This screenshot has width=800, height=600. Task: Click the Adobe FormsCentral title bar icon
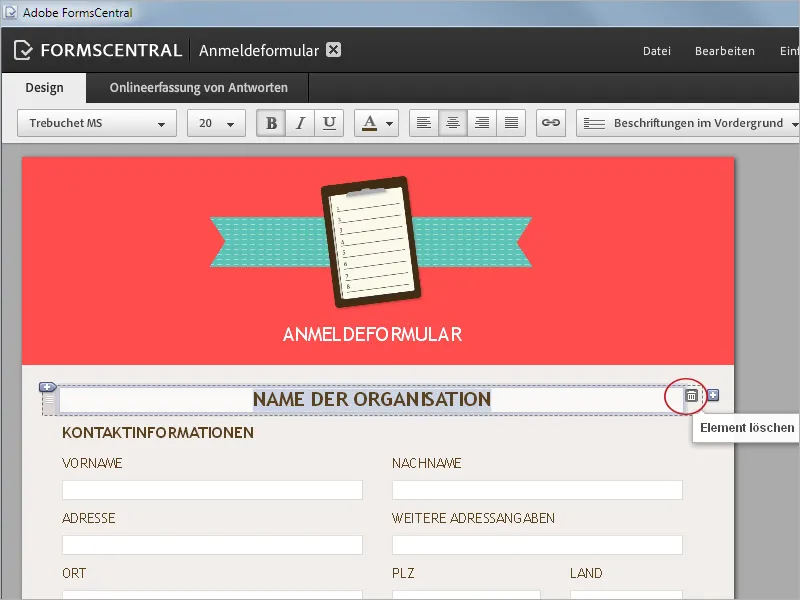(10, 12)
